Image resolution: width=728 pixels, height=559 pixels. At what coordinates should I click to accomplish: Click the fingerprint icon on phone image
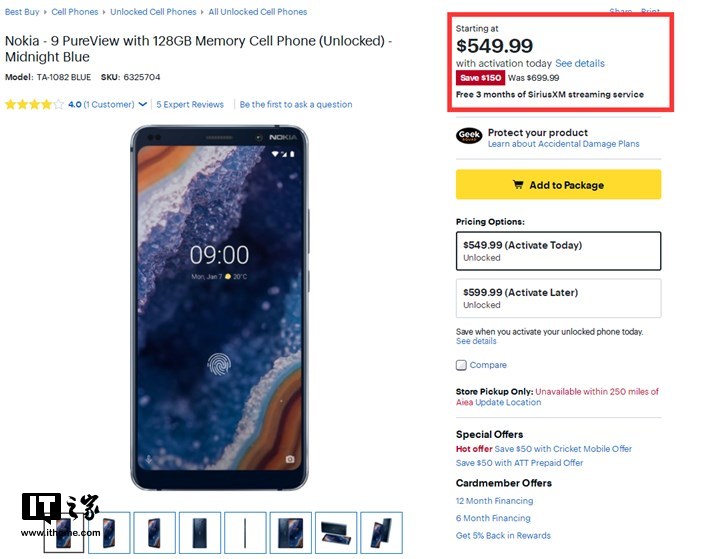click(220, 363)
